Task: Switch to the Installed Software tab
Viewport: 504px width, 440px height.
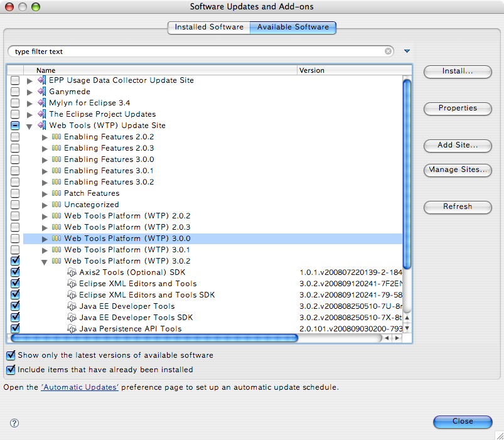Action: 209,28
